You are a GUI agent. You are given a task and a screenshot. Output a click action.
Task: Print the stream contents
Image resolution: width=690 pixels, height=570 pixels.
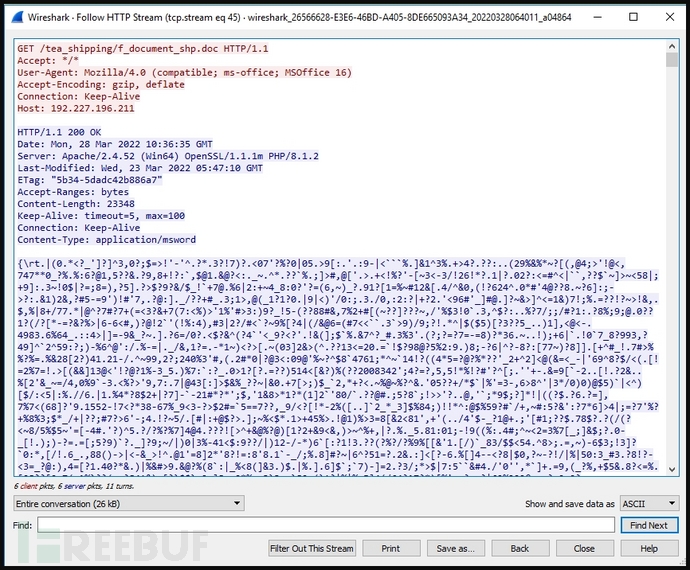pyautogui.click(x=391, y=548)
